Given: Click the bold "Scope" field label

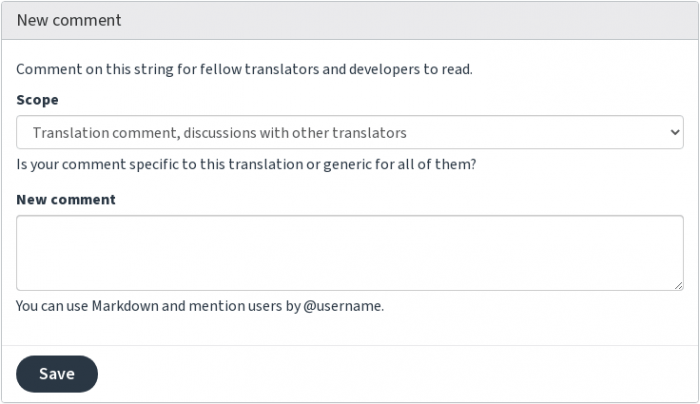Looking at the screenshot, I should point(38,100).
